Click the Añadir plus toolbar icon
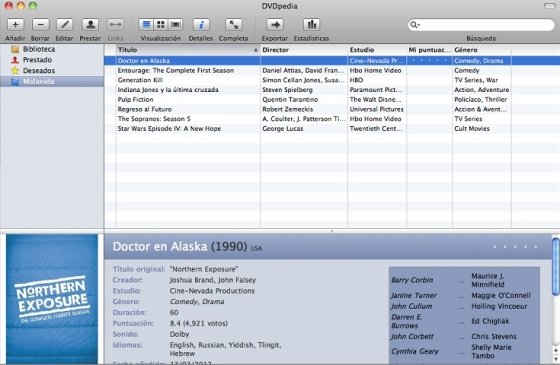Image resolution: width=560 pixels, height=365 pixels. 15,25
